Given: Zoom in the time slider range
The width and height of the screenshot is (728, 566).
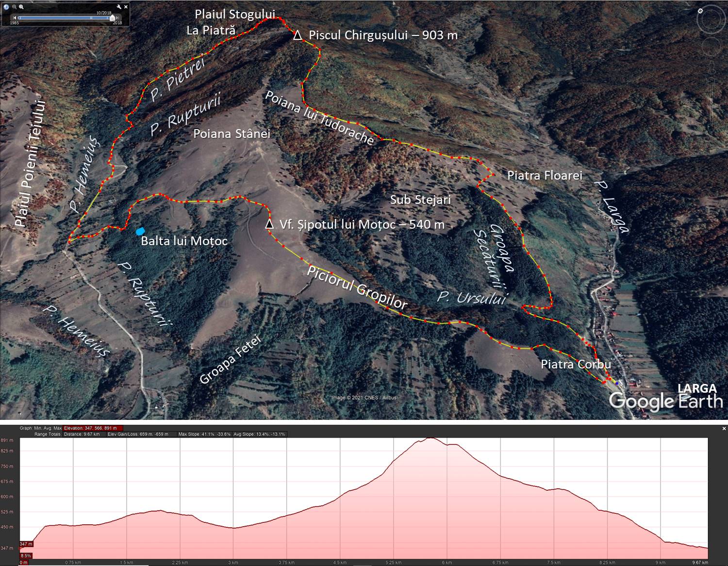Looking at the screenshot, I should pyautogui.click(x=22, y=7).
